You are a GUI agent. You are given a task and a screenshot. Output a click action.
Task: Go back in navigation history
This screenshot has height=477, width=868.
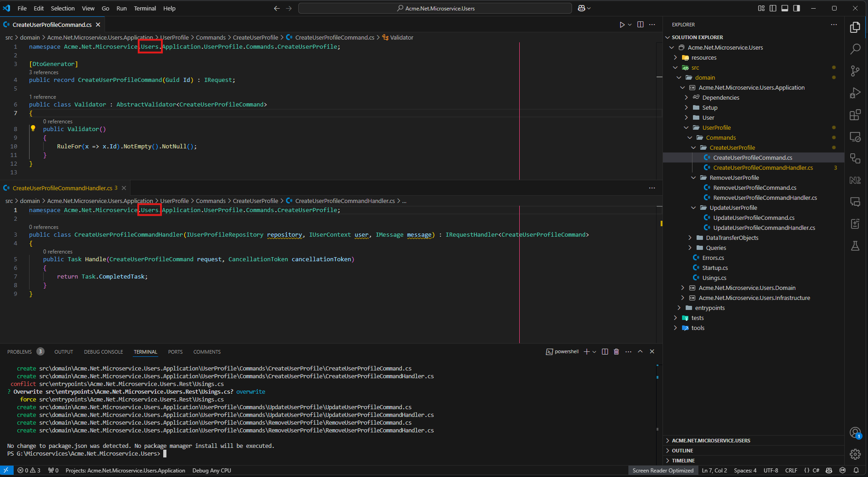276,8
